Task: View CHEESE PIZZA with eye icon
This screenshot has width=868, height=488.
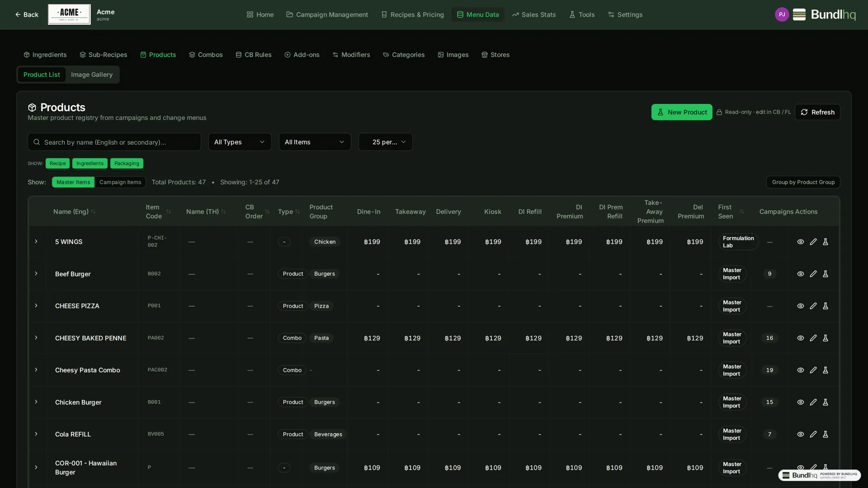Action: coord(800,306)
